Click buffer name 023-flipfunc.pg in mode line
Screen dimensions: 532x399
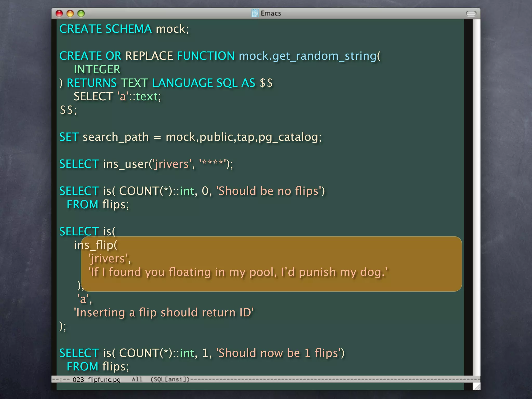click(x=96, y=380)
